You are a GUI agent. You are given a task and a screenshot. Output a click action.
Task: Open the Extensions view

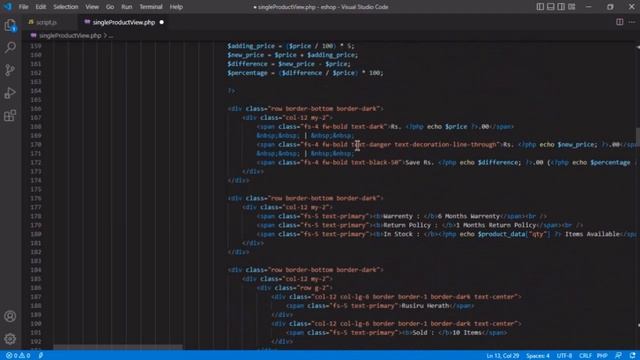[10, 116]
